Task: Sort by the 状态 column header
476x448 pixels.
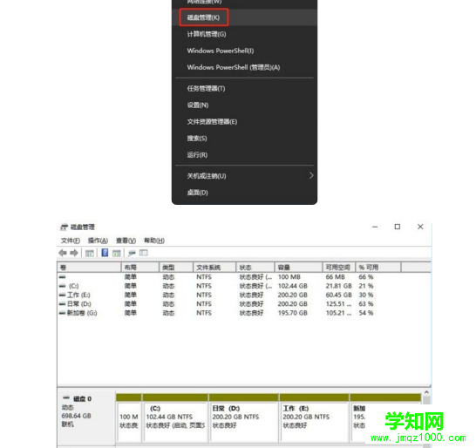Action: [x=255, y=268]
